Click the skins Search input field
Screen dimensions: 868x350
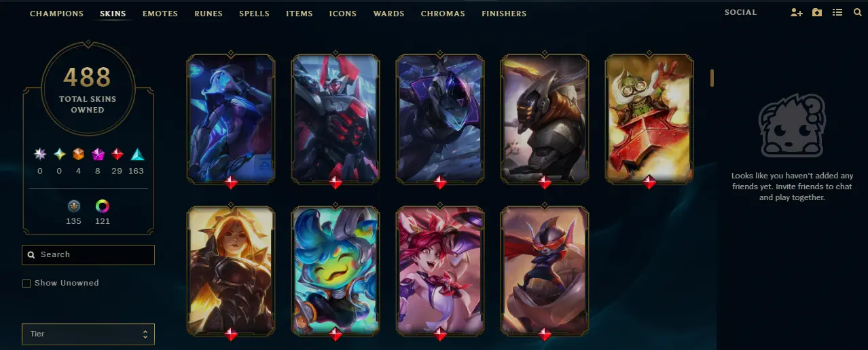click(x=88, y=255)
